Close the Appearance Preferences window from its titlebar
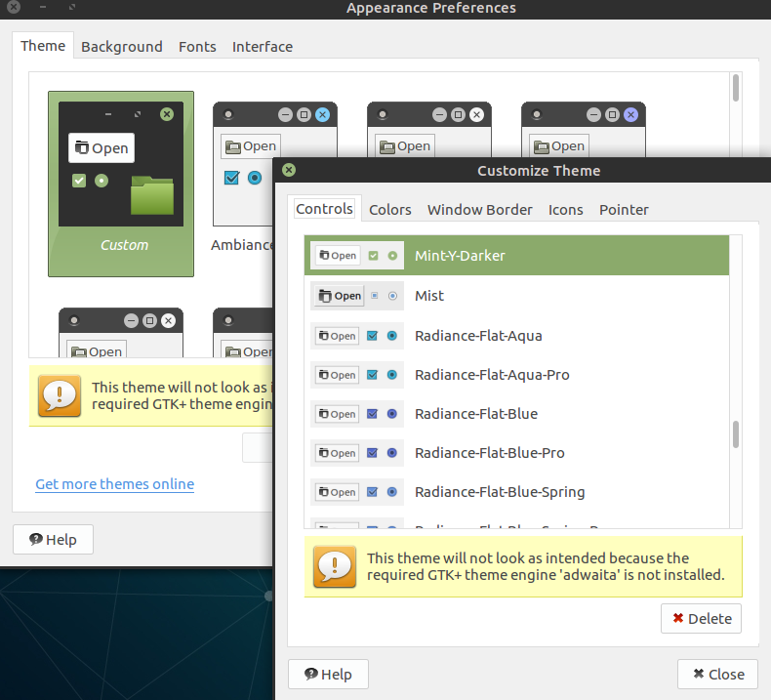Image resolution: width=771 pixels, height=700 pixels. (14, 7)
